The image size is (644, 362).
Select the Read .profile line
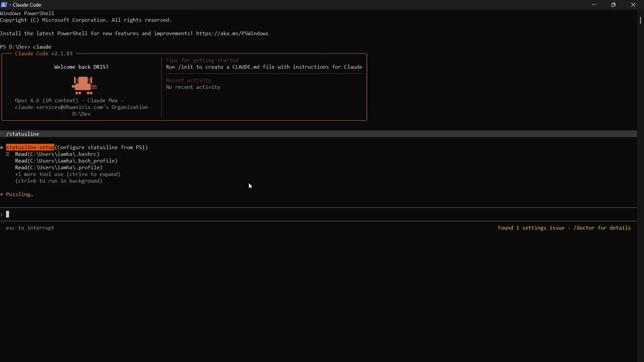[x=59, y=168]
